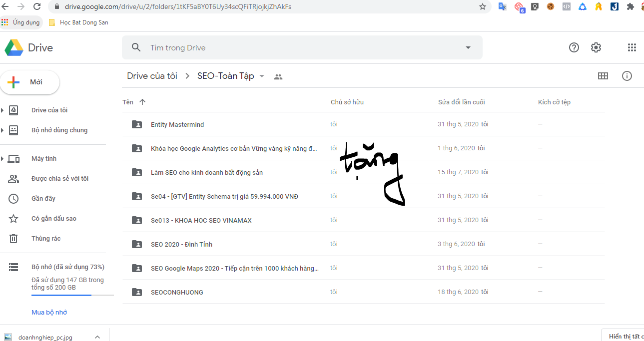Select the Se04 - [GTV] Entity Schema folder
The height and width of the screenshot is (341, 644).
click(x=224, y=196)
